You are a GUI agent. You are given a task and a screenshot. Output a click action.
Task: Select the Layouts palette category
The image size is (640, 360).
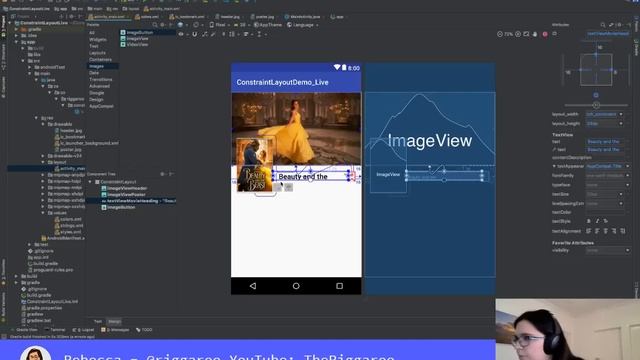[97, 53]
